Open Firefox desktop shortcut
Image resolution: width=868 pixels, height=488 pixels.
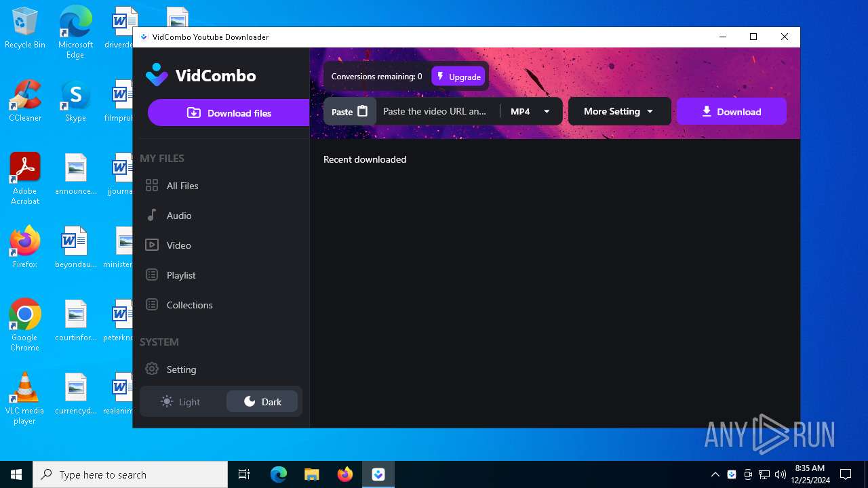click(25, 247)
